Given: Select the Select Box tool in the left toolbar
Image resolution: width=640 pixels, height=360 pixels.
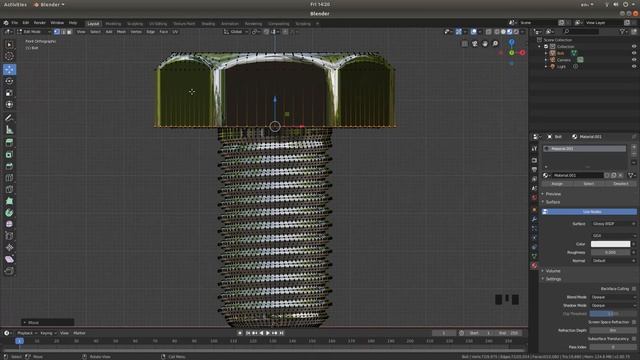Looking at the screenshot, I should coord(9,44).
